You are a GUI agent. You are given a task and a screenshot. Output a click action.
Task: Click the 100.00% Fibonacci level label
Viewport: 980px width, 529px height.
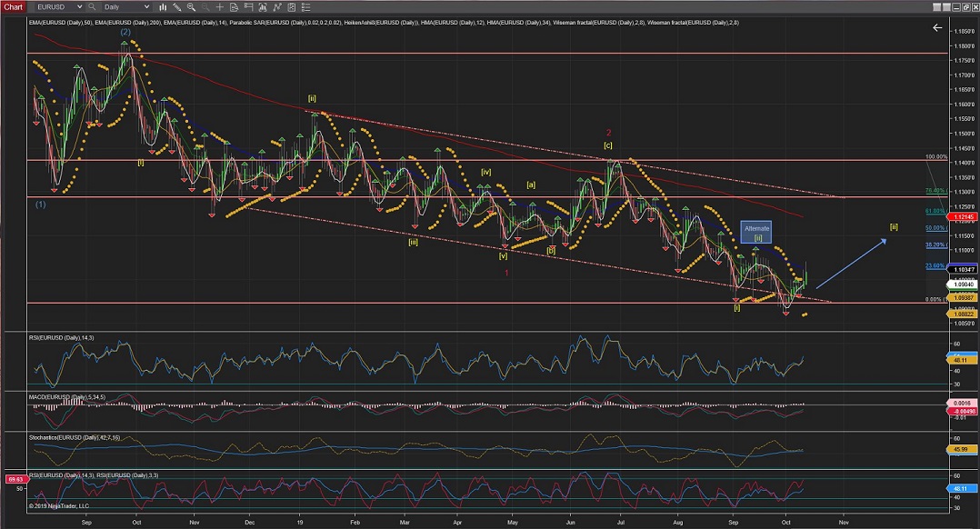click(936, 156)
